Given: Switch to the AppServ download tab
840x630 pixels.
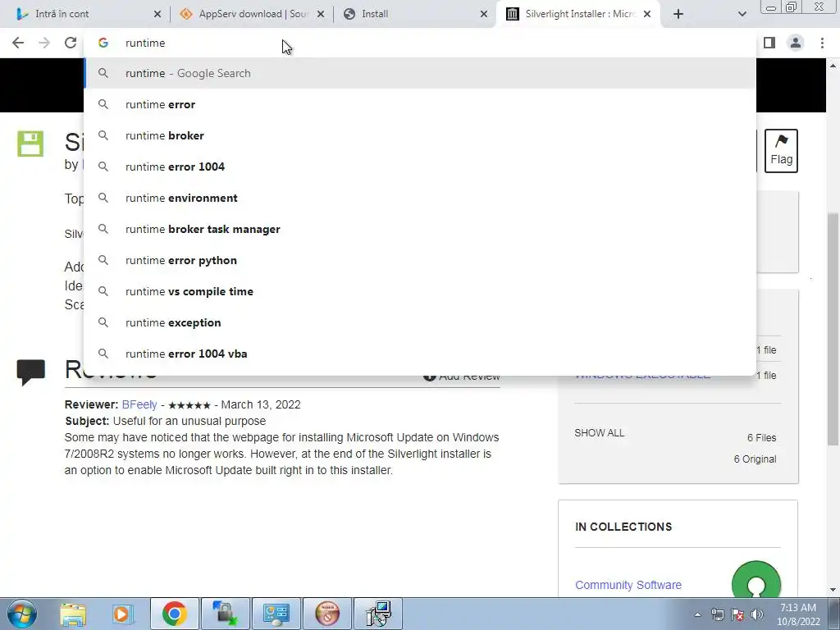Looking at the screenshot, I should coord(253,14).
